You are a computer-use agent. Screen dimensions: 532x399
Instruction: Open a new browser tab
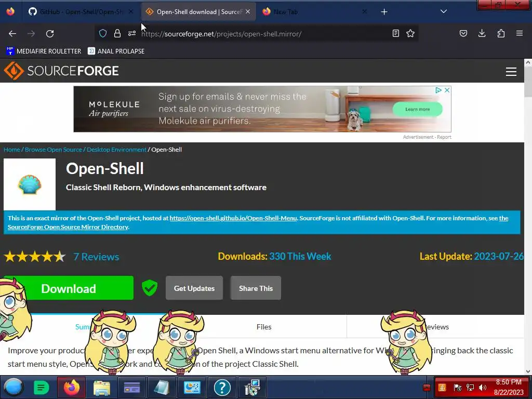tap(384, 12)
